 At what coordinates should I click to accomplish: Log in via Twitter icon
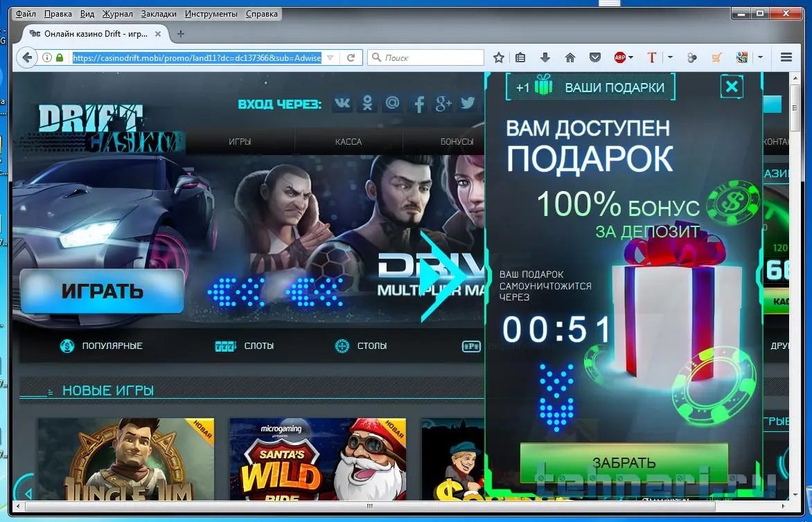(468, 103)
